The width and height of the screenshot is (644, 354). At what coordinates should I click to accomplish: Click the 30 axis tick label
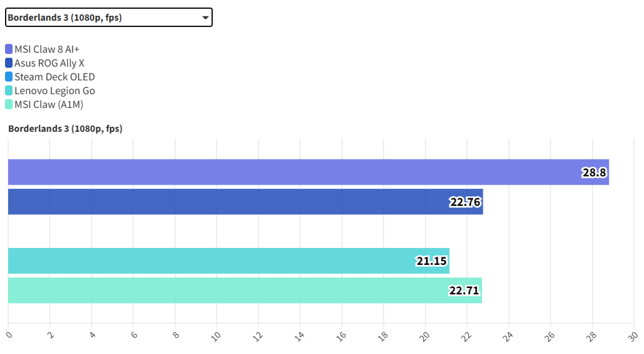tap(633, 336)
